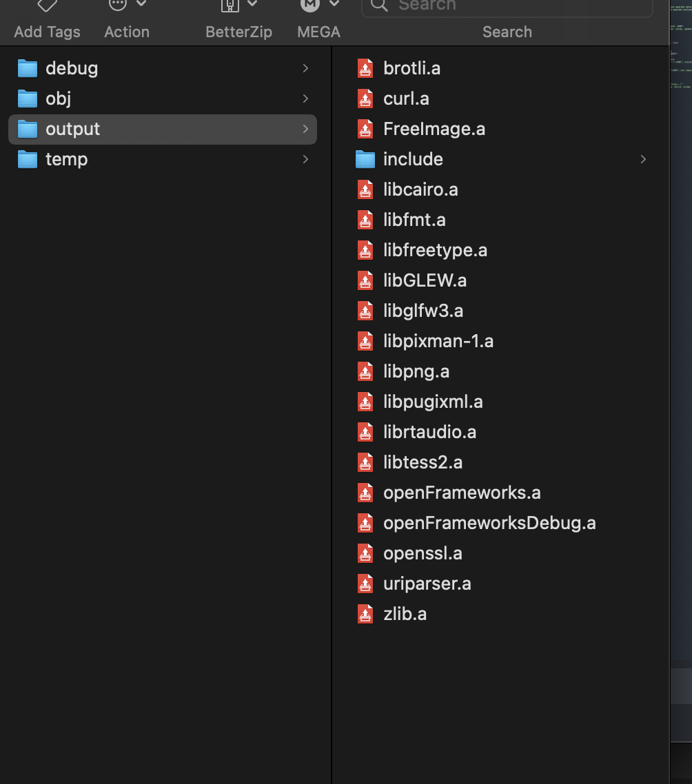Click the temp folder icon
Image resolution: width=692 pixels, height=784 pixels.
[x=28, y=159]
